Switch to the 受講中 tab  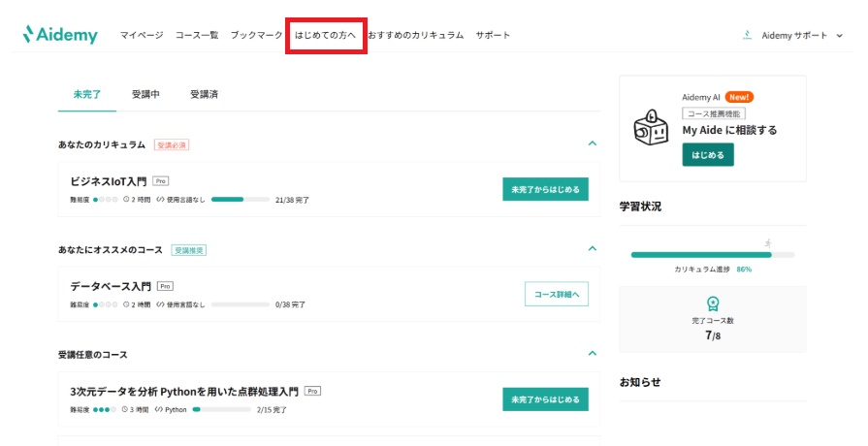145,94
